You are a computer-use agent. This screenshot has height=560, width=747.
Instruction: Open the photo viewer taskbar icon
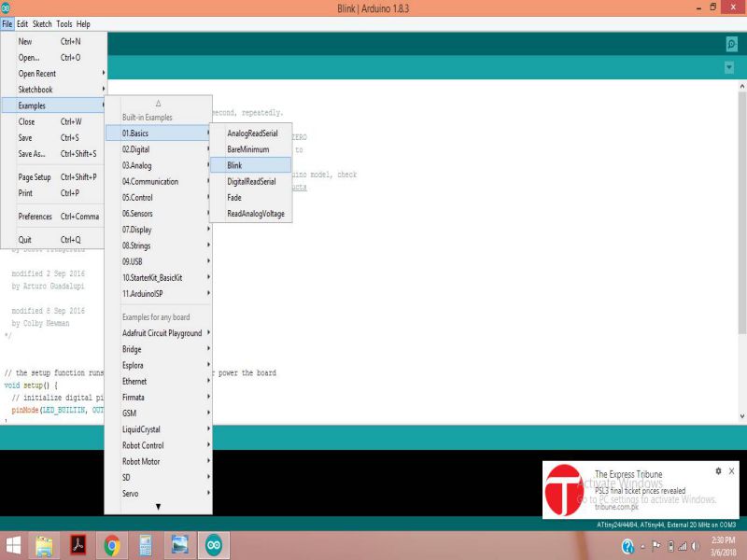pos(179,546)
